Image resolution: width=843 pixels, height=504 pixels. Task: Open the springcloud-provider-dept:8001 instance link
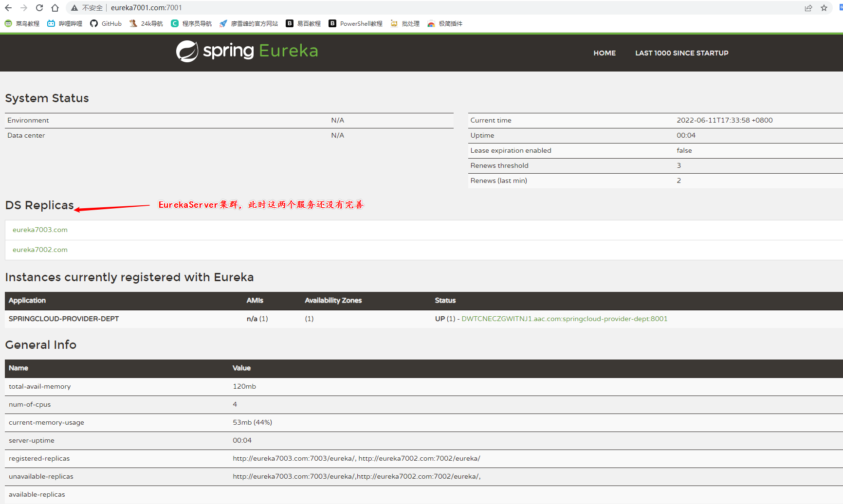(564, 319)
